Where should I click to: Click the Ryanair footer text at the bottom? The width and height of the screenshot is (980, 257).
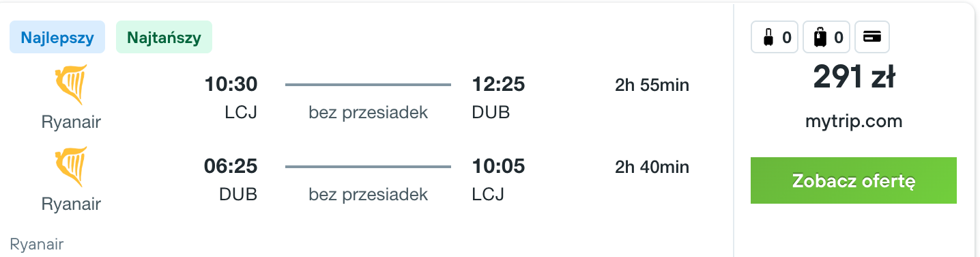click(37, 244)
